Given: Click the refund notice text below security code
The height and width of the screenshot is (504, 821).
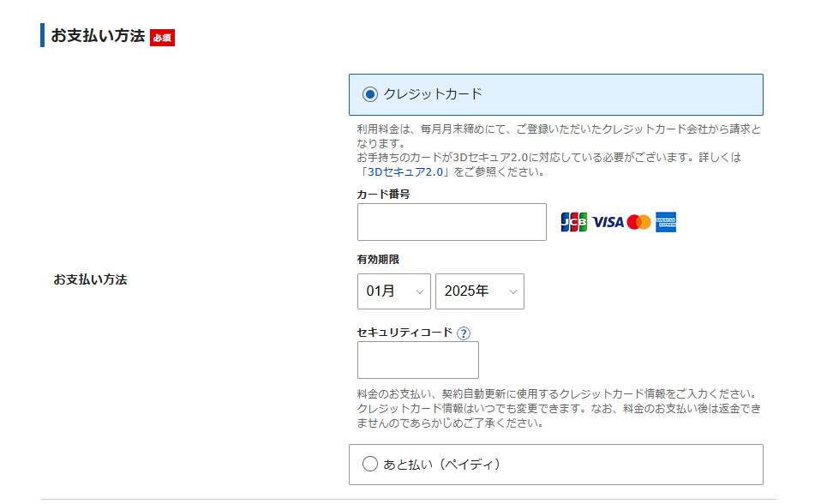Looking at the screenshot, I should click(557, 408).
